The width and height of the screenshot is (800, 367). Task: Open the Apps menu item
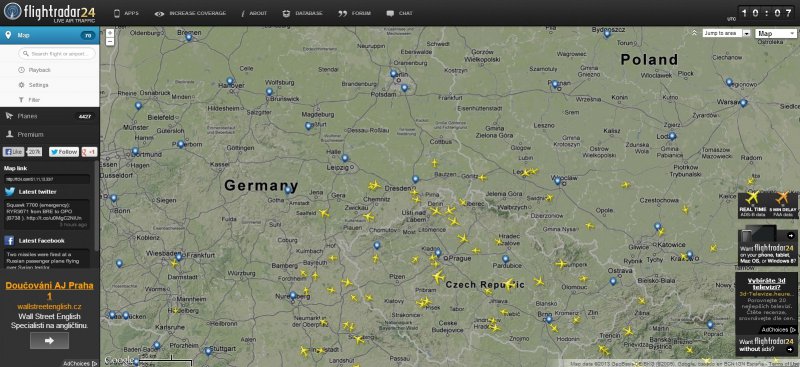pos(126,13)
